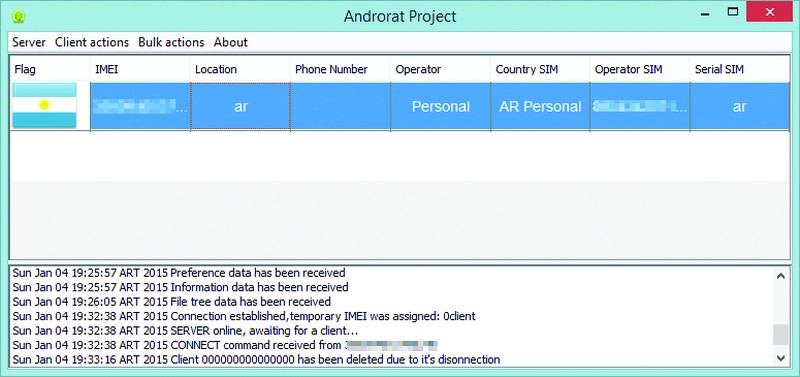Open the Server menu
This screenshot has width=800, height=377.
[x=29, y=42]
